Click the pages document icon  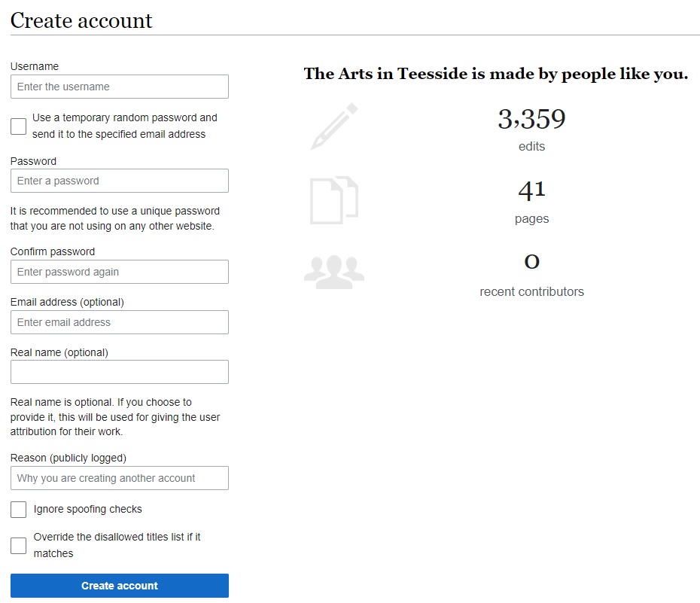334,200
